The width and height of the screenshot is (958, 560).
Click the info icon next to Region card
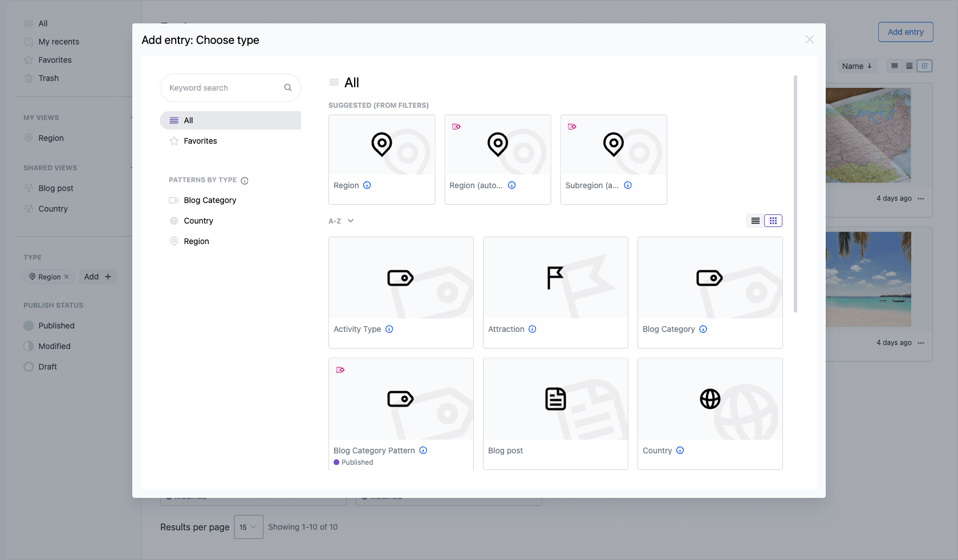(x=367, y=185)
